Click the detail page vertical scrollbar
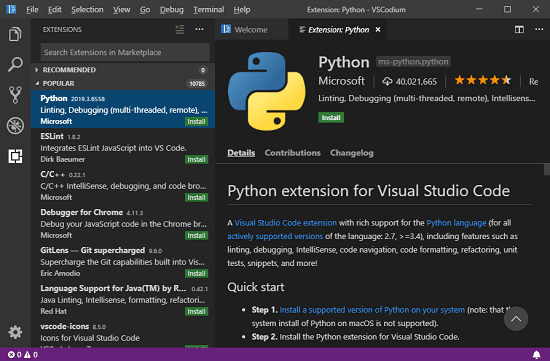Viewport: 550px width, 361px height. (546, 169)
